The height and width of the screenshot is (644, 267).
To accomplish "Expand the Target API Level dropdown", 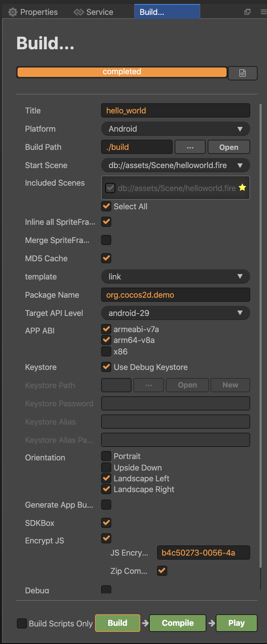I will point(175,313).
